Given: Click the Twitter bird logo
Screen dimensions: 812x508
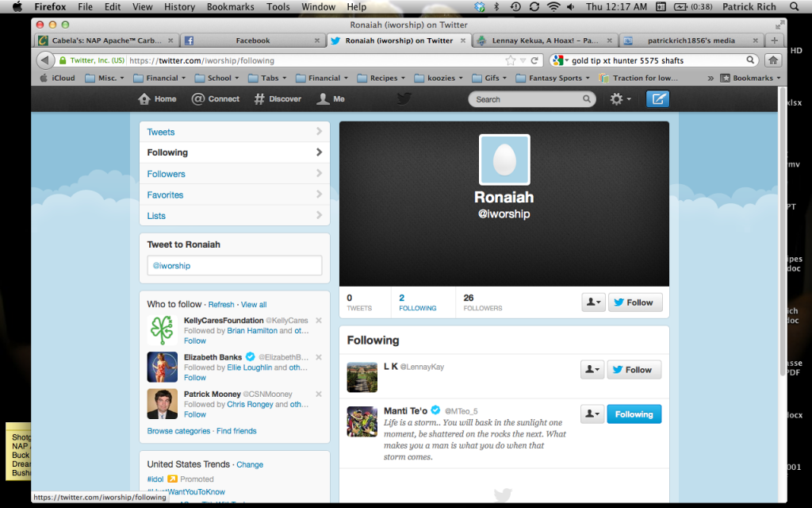Looking at the screenshot, I should 404,98.
